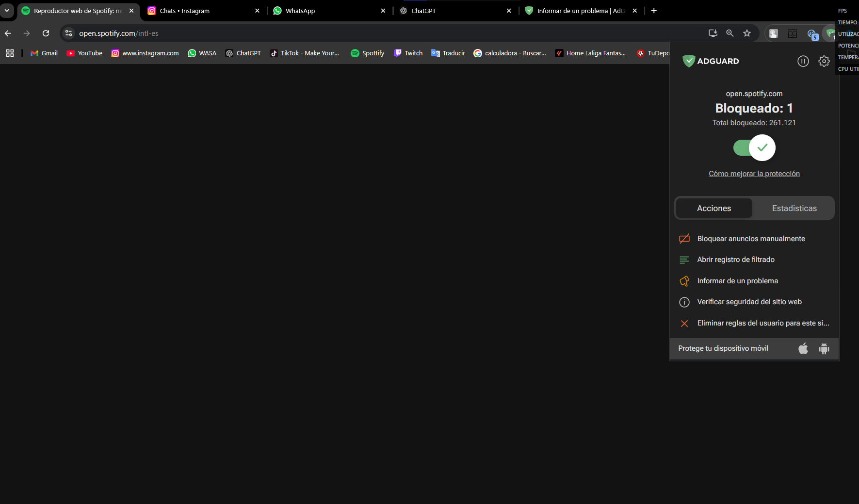Click the browser reload button
859x504 pixels.
(x=46, y=33)
